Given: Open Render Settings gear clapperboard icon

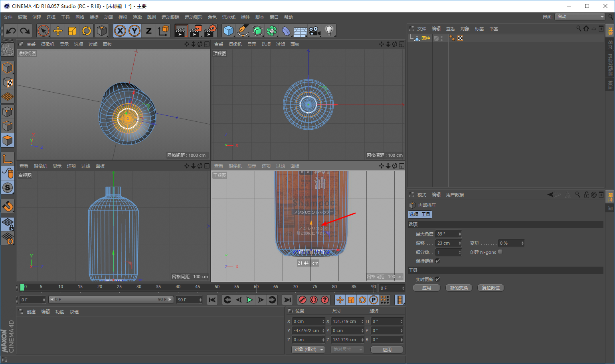Looking at the screenshot, I should 210,31.
